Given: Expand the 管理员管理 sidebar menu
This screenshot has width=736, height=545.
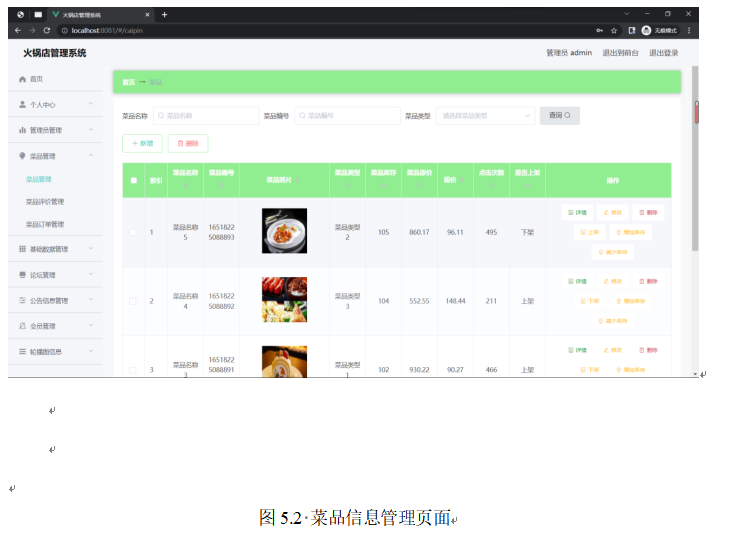Looking at the screenshot, I should pos(55,130).
